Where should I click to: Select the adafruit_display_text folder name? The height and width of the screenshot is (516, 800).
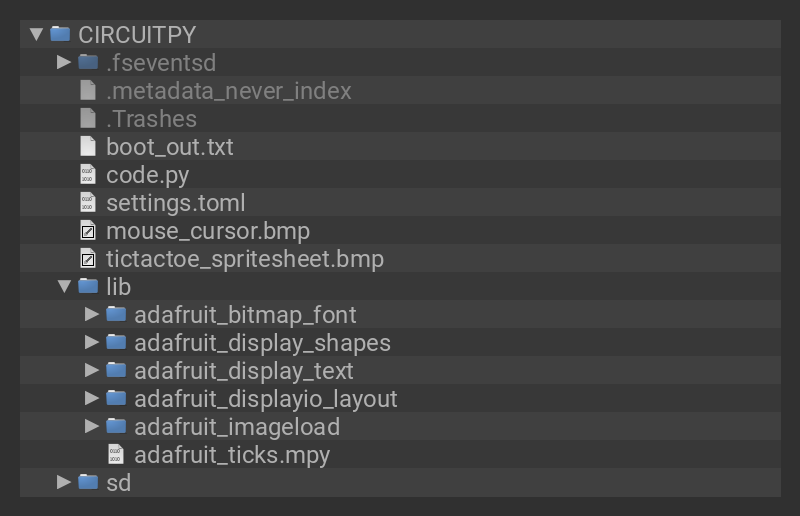243,371
